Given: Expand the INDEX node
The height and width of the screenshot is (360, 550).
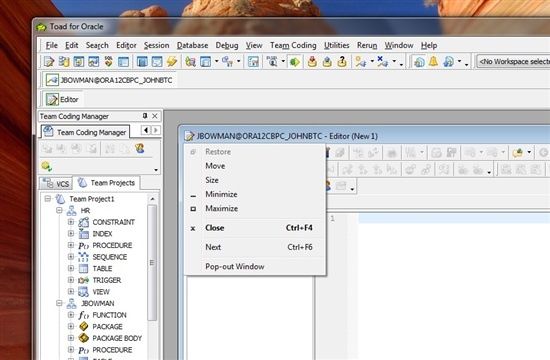Looking at the screenshot, I should (71, 234).
